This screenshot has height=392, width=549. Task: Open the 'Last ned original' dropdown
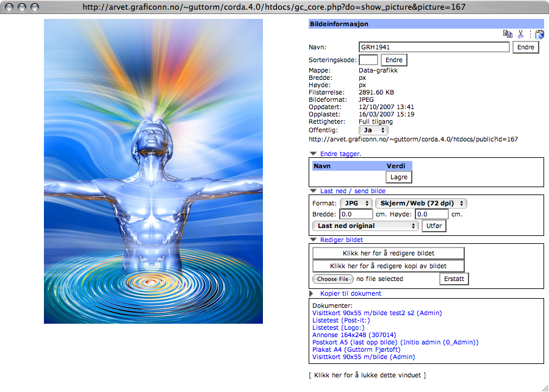pos(365,226)
